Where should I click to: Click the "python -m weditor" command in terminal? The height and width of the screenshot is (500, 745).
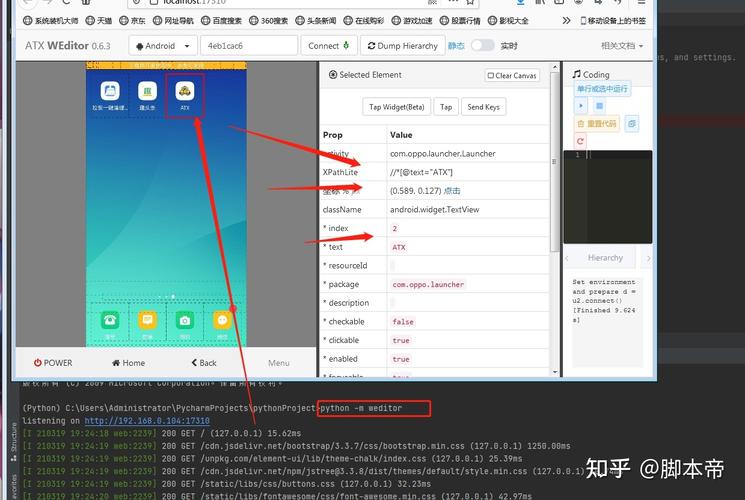click(361, 408)
